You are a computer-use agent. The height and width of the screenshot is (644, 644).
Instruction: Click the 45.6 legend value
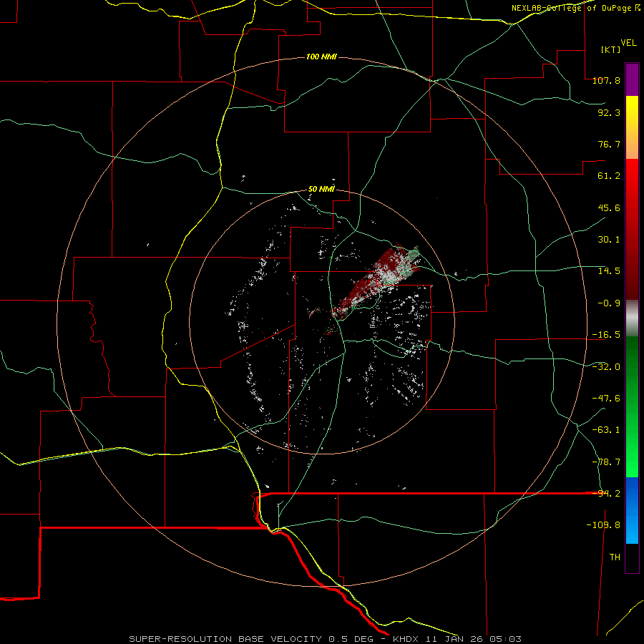609,208
